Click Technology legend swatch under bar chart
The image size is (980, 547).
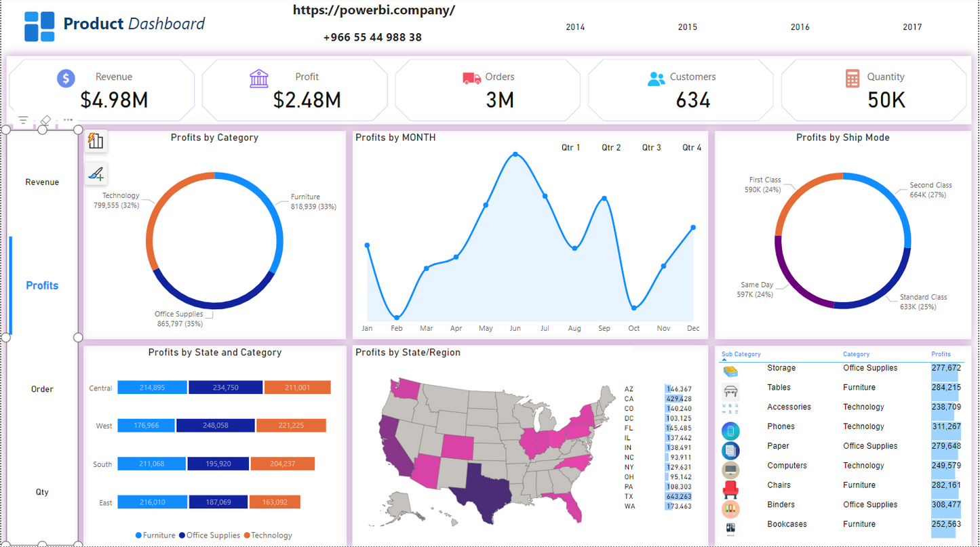247,535
